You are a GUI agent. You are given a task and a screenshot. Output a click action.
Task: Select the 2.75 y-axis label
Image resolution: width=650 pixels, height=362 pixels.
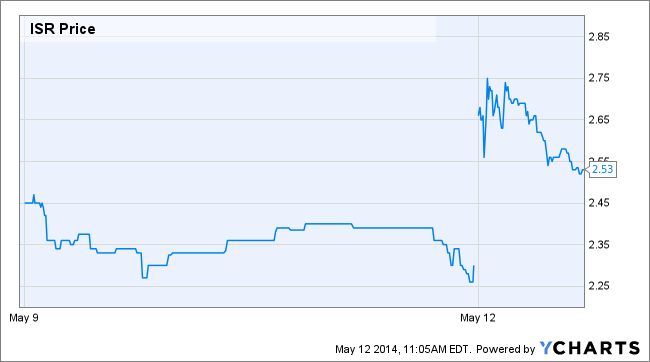tap(599, 78)
